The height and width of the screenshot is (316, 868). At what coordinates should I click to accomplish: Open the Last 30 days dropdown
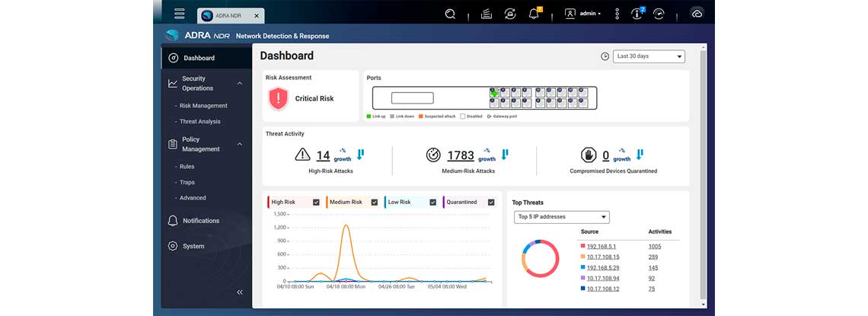point(648,56)
